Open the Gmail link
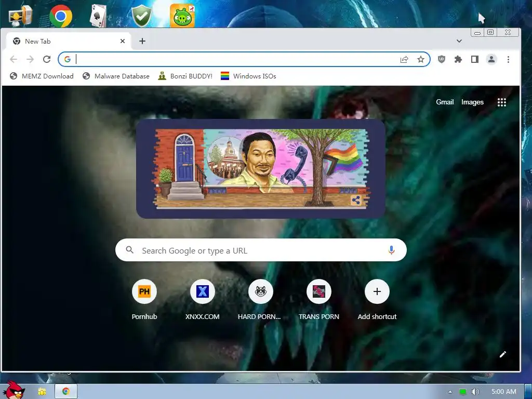This screenshot has width=532, height=399. click(x=445, y=102)
